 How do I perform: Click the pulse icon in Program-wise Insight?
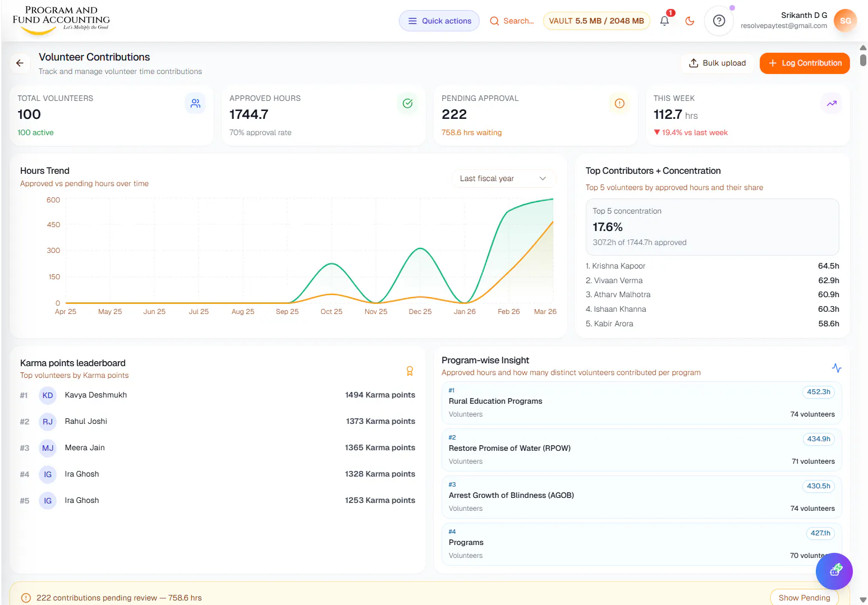coord(837,368)
